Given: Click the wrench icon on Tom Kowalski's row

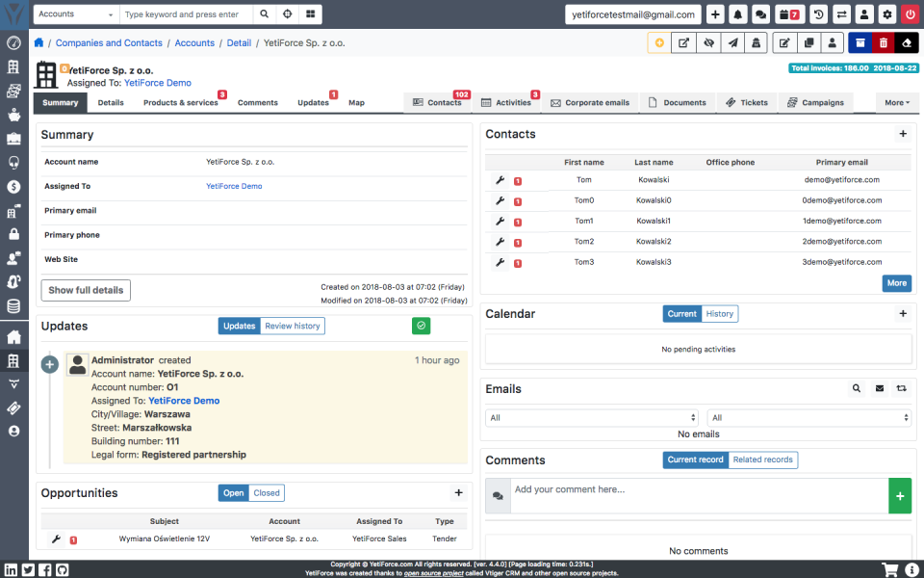Looking at the screenshot, I should point(500,180).
